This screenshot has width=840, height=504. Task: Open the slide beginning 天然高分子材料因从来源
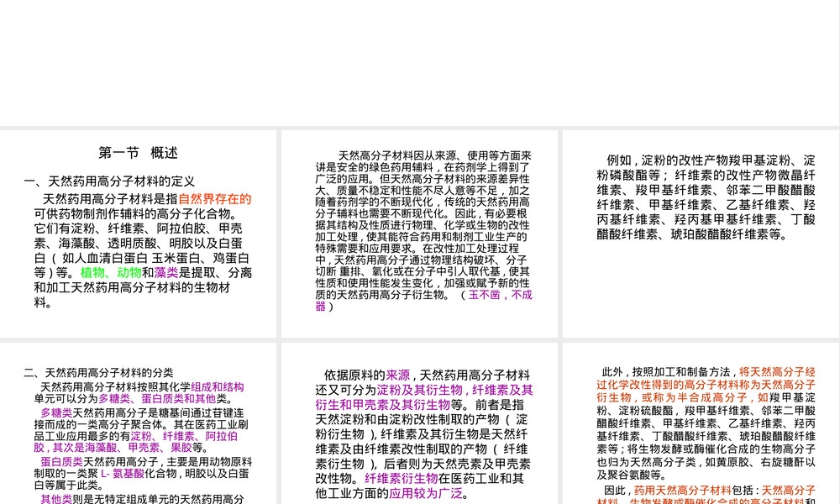click(419, 234)
